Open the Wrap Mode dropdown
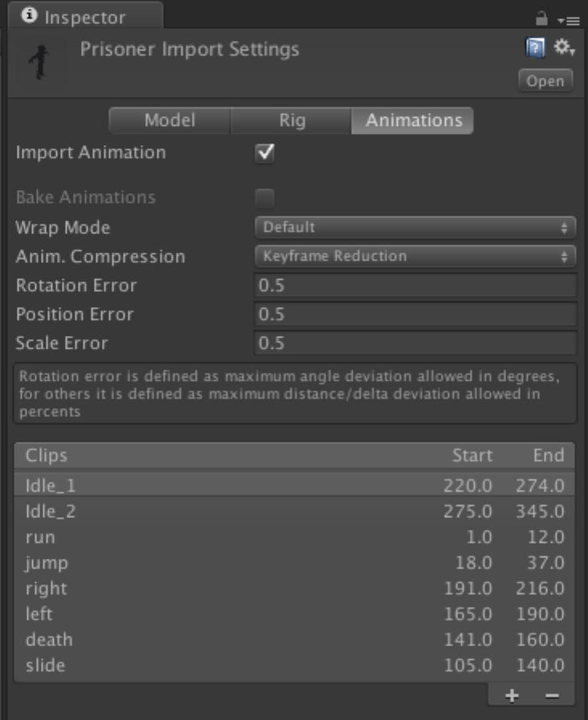The width and height of the screenshot is (588, 720). tap(416, 228)
